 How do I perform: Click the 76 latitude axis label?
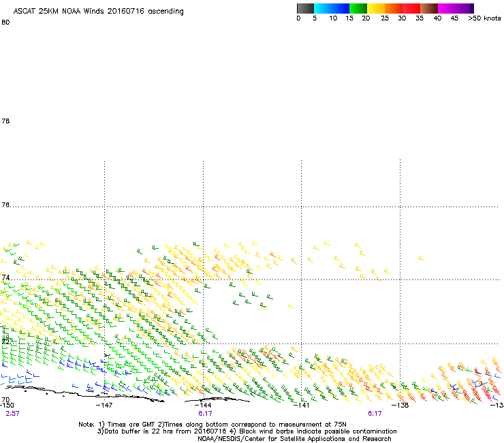5,205
